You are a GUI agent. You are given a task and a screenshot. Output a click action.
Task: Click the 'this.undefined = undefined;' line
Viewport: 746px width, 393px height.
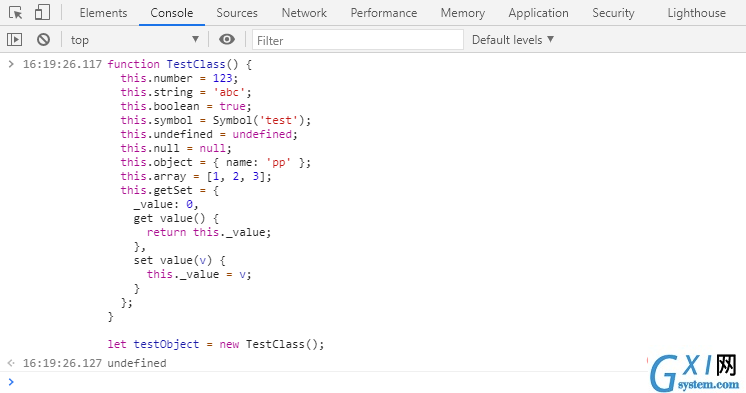click(x=209, y=134)
